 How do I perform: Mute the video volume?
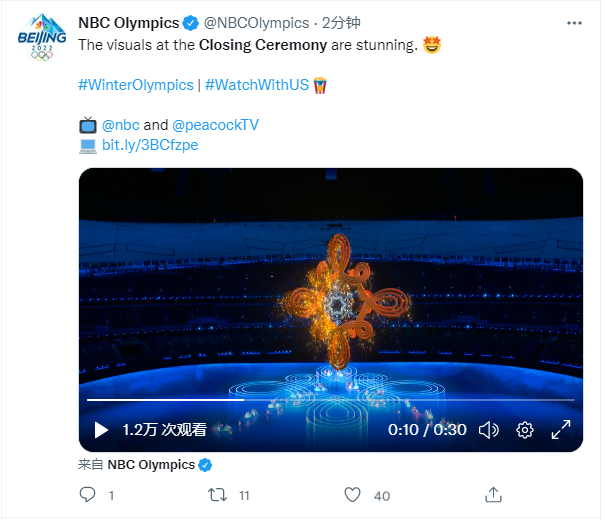tap(488, 430)
